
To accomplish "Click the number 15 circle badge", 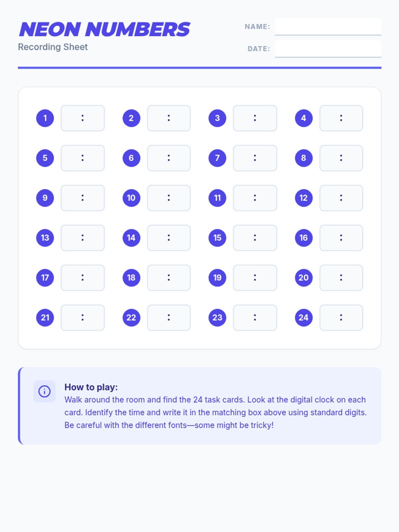I will (217, 238).
